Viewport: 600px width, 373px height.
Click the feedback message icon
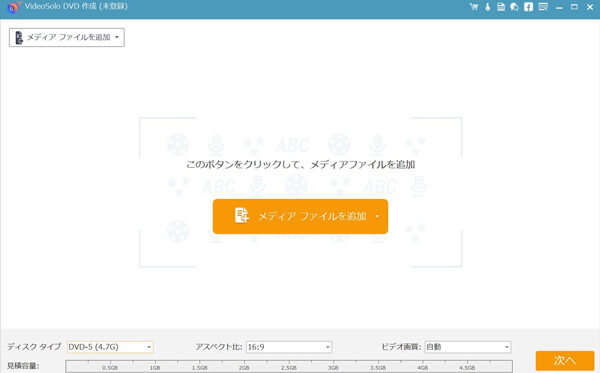click(543, 7)
